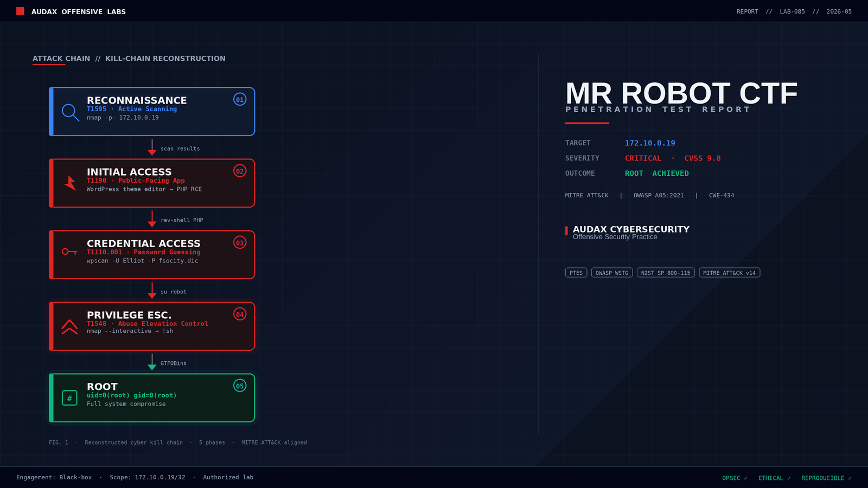Click the step 03 circle badge
The height and width of the screenshot is (488, 868).
[x=240, y=242]
